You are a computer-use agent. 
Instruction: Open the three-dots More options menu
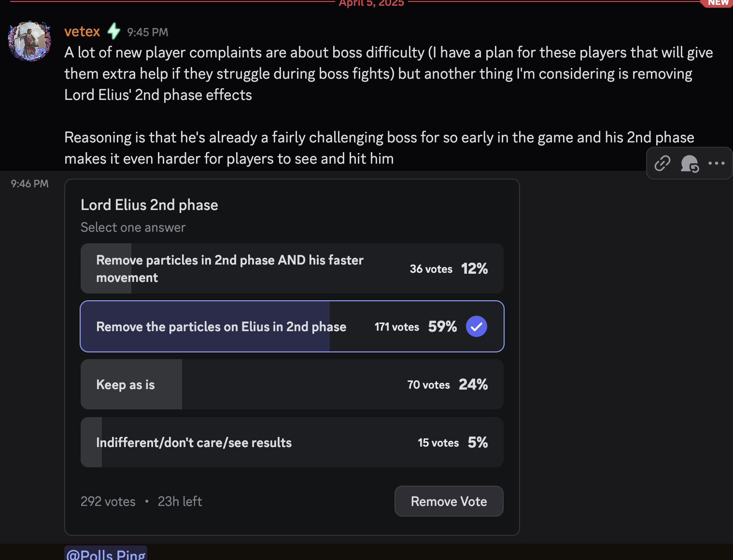pyautogui.click(x=716, y=163)
